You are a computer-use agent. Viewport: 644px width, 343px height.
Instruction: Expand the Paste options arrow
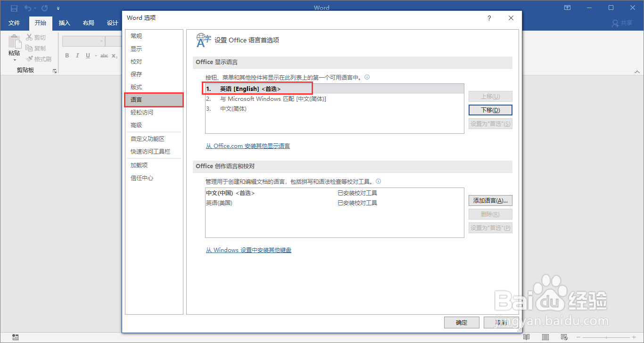click(x=14, y=60)
